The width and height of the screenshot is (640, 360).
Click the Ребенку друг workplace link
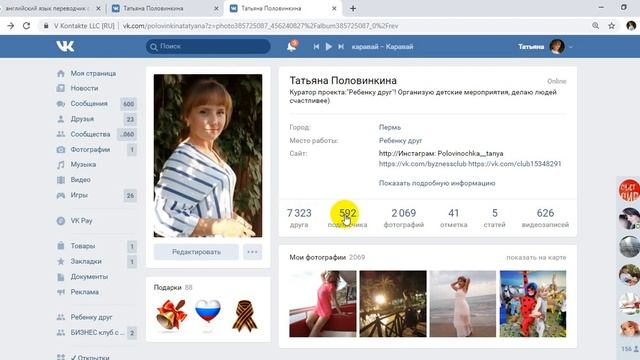coord(400,140)
